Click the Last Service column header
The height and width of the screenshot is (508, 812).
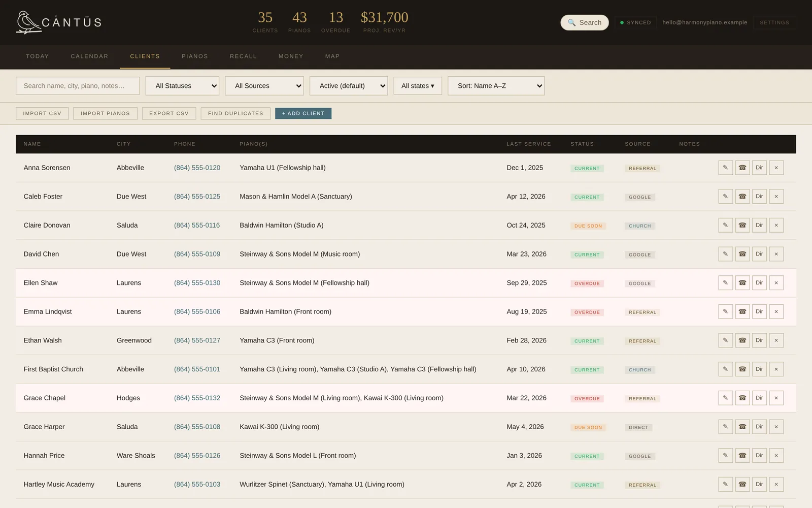tap(528, 144)
